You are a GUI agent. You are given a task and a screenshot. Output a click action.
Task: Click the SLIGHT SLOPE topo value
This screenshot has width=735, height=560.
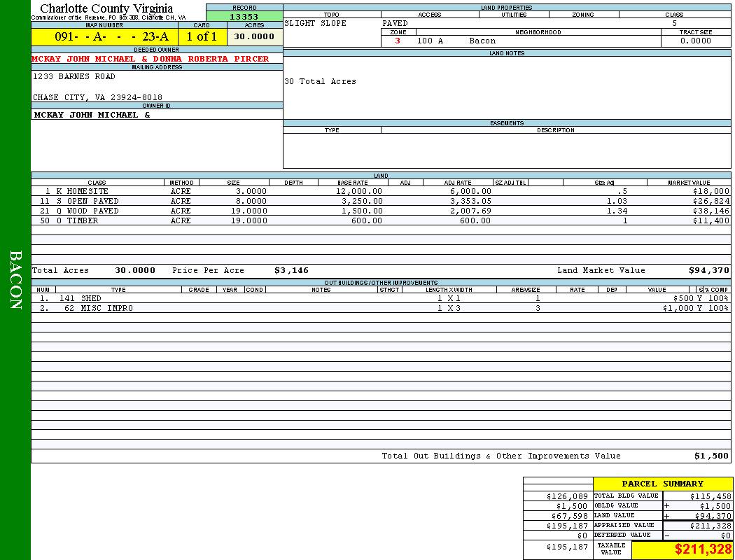tap(315, 23)
